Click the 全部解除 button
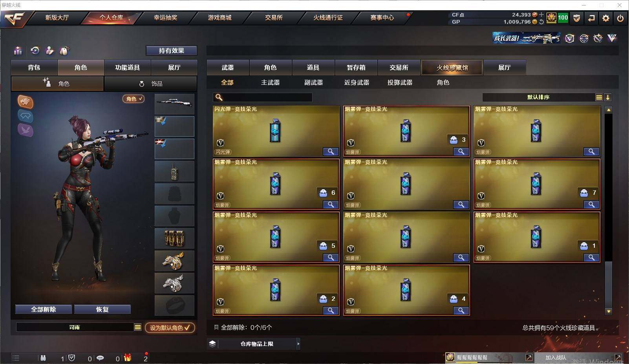 (44, 309)
